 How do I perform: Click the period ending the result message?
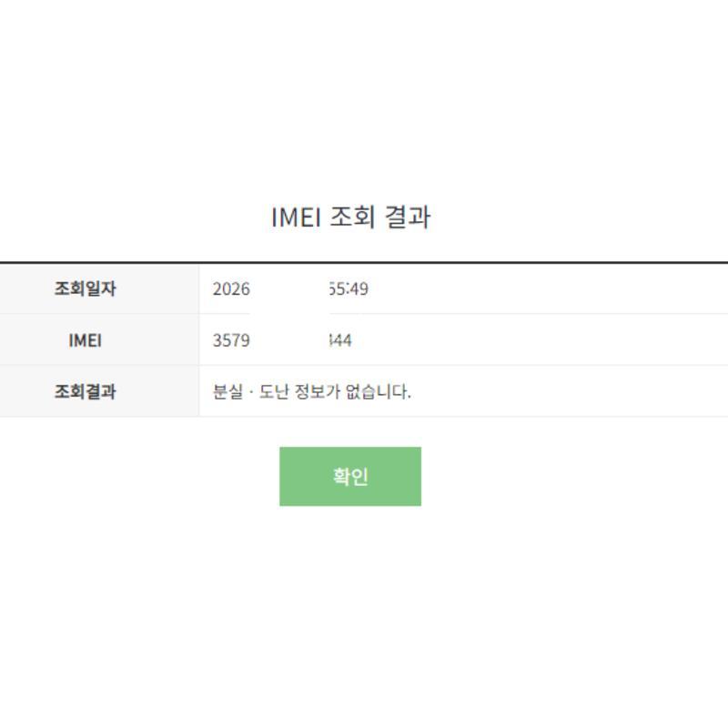click(x=409, y=399)
